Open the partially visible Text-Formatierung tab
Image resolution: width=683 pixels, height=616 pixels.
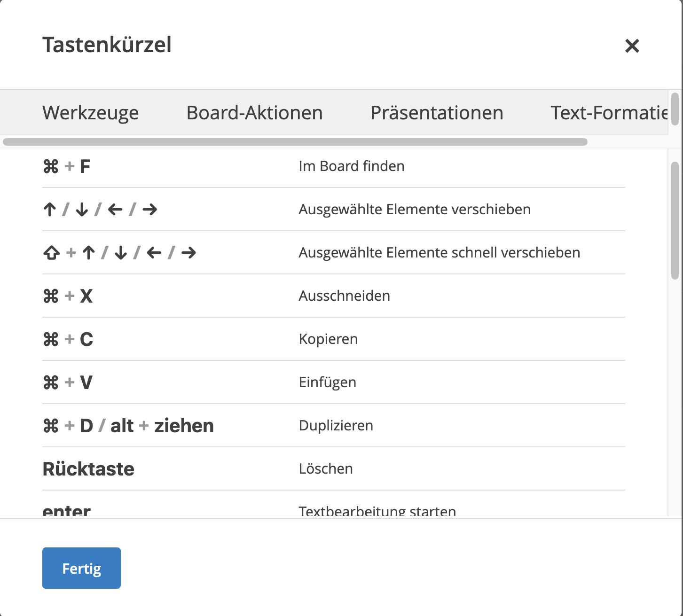[x=609, y=113]
